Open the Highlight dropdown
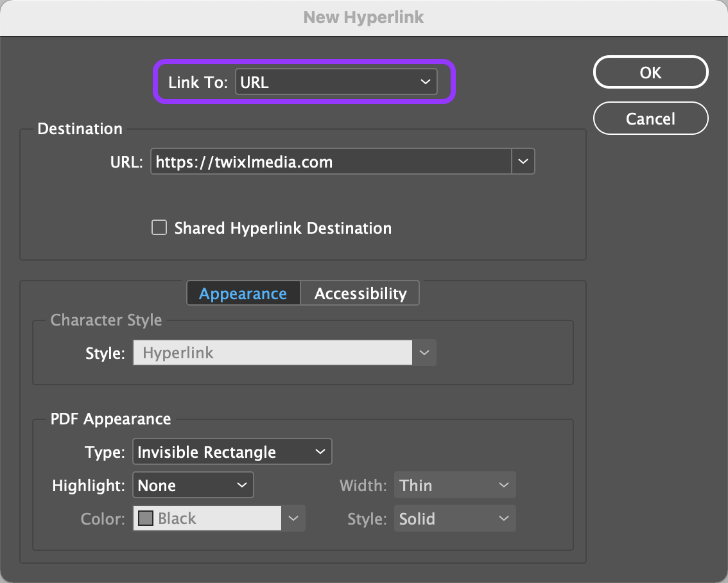Image resolution: width=728 pixels, height=583 pixels. tap(193, 485)
